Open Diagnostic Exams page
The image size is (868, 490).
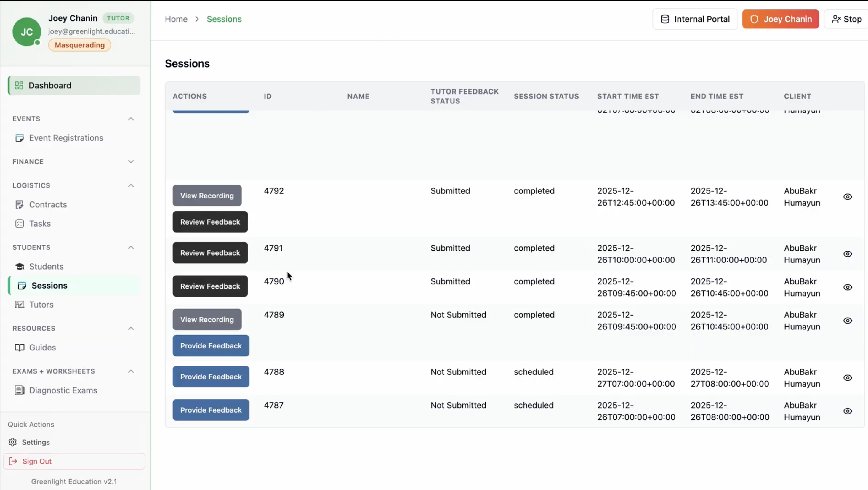tap(63, 390)
